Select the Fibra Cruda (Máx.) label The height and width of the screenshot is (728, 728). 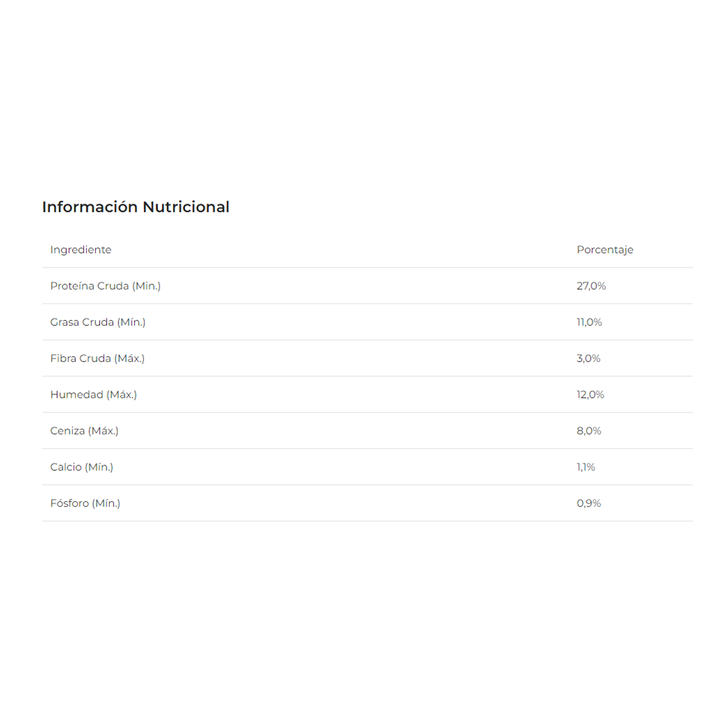point(97,359)
